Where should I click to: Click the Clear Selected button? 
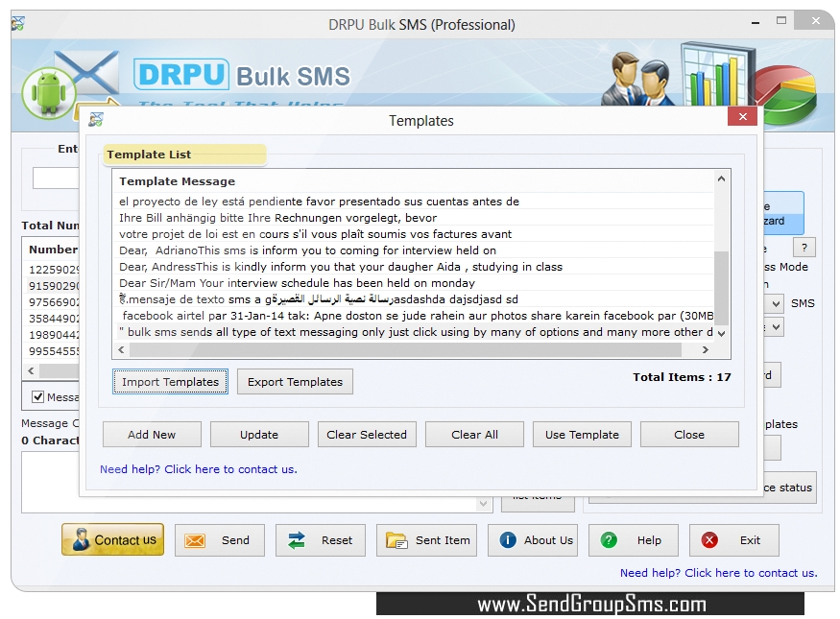[367, 435]
